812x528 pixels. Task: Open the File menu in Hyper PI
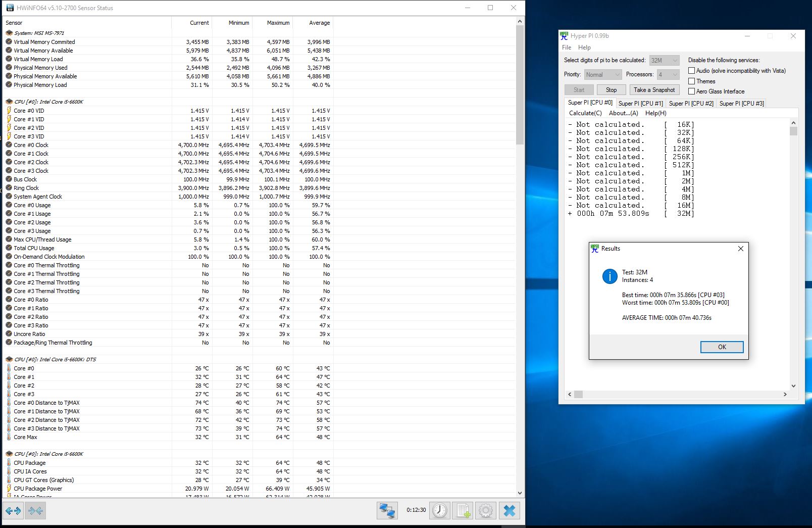pyautogui.click(x=567, y=47)
